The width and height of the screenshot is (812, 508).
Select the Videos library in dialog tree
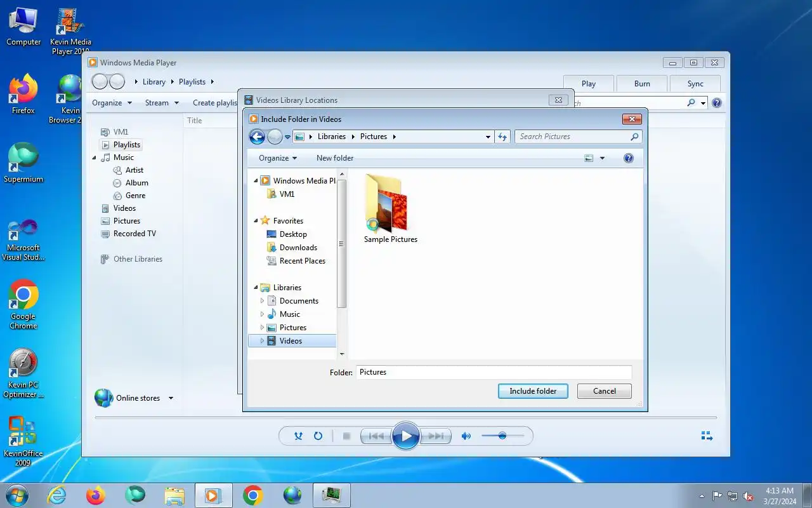point(291,341)
